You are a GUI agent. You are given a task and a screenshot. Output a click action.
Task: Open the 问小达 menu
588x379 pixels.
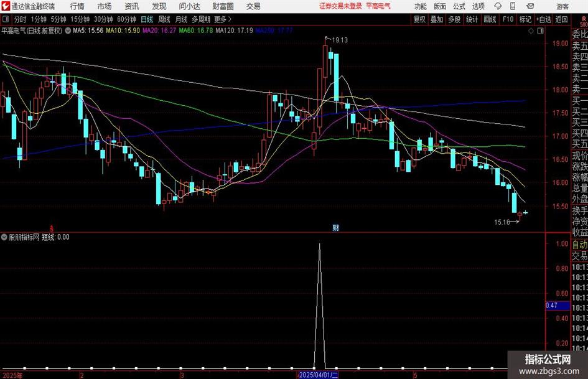coord(189,6)
